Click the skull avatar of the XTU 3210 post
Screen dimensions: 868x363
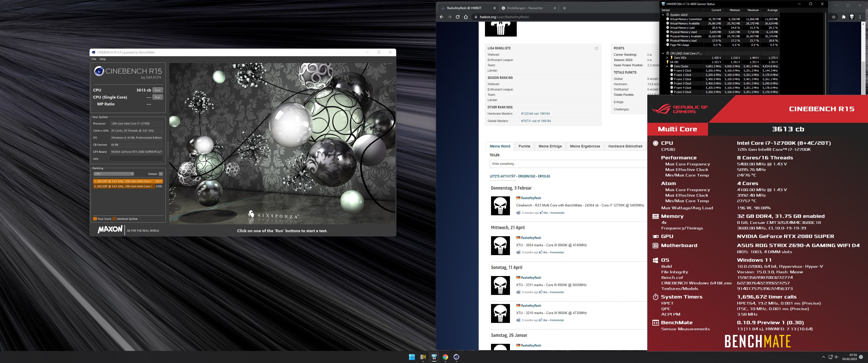coord(500,314)
